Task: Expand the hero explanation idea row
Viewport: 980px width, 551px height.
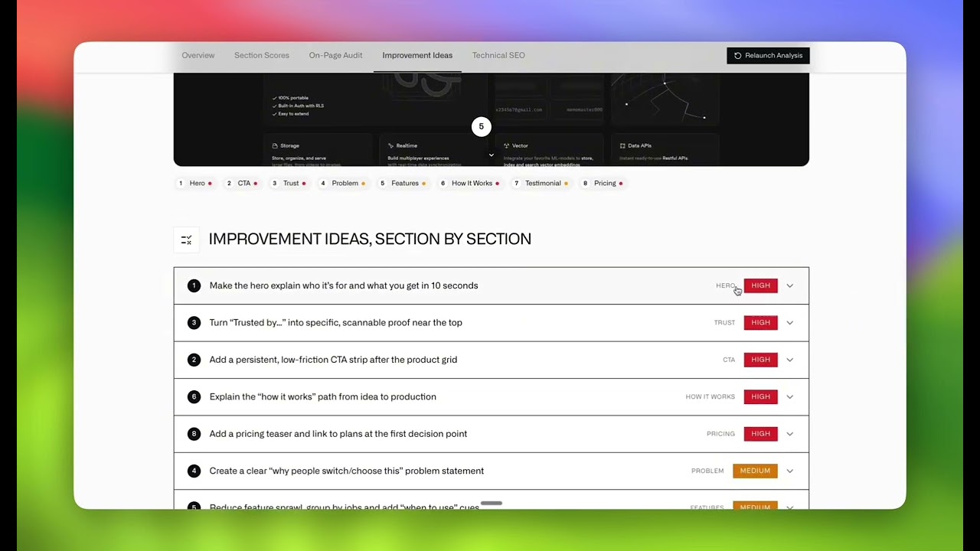Action: (x=491, y=285)
